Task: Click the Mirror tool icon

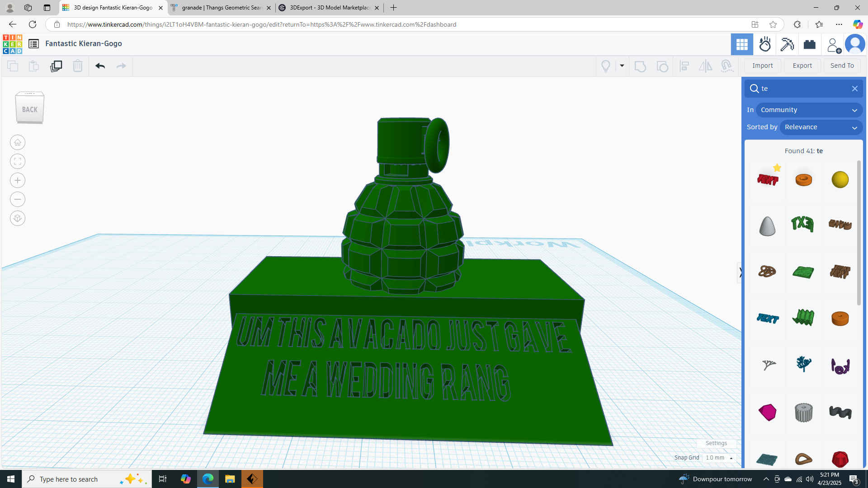Action: point(705,66)
